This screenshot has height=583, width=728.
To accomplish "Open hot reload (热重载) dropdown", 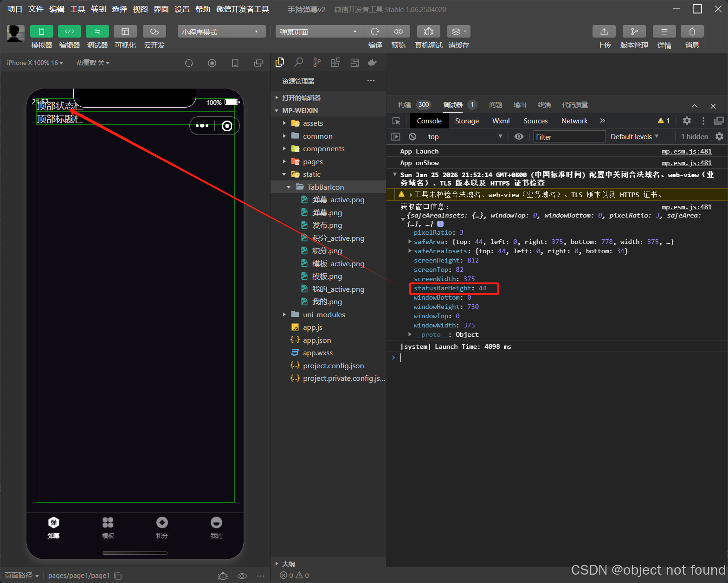I will (93, 63).
